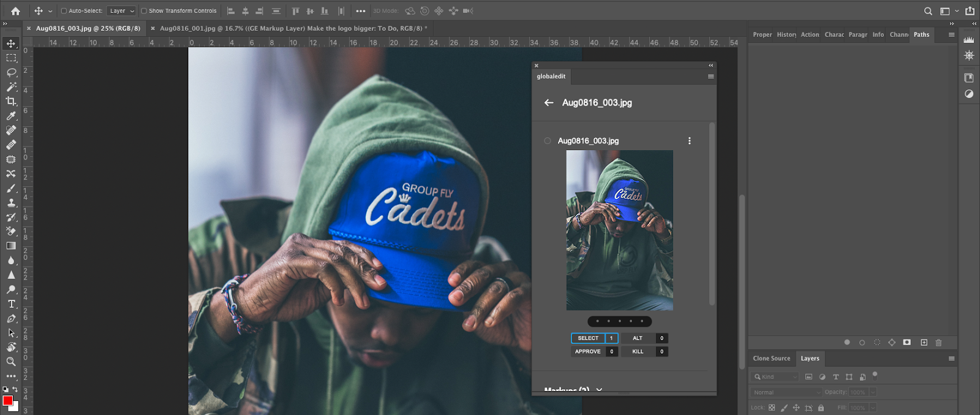The height and width of the screenshot is (415, 980).
Task: Select the Zoom tool
Action: click(11, 362)
